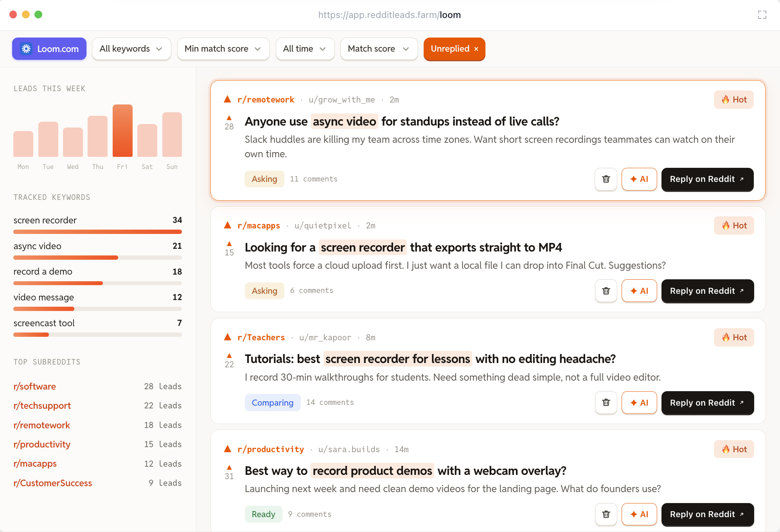Open r/macapps subreddit link in second post
The height and width of the screenshot is (532, 780).
click(259, 226)
